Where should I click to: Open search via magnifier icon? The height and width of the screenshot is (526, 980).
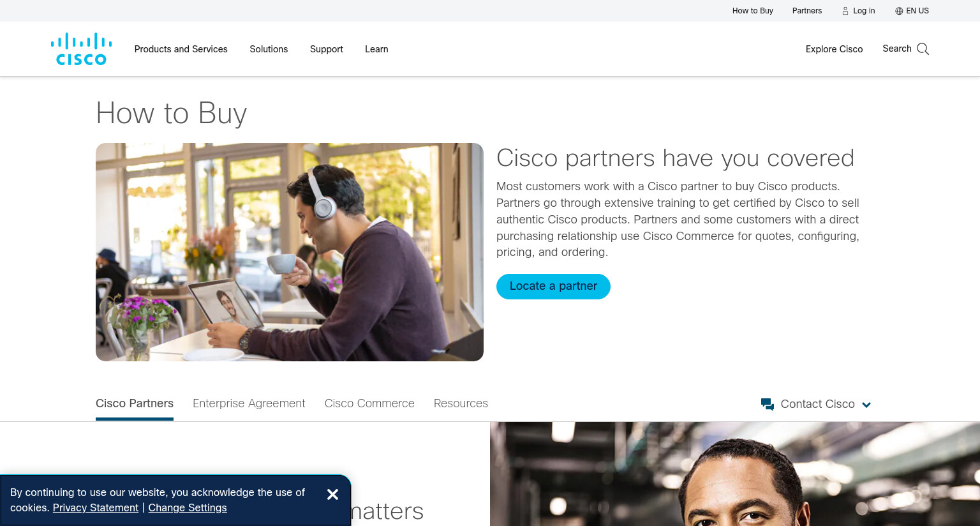click(923, 49)
